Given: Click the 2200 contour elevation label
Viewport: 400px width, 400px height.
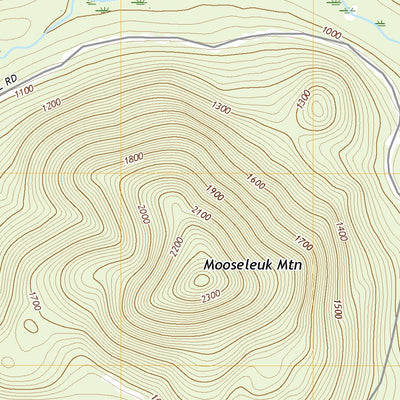Looking at the screenshot, I should pos(177,247).
